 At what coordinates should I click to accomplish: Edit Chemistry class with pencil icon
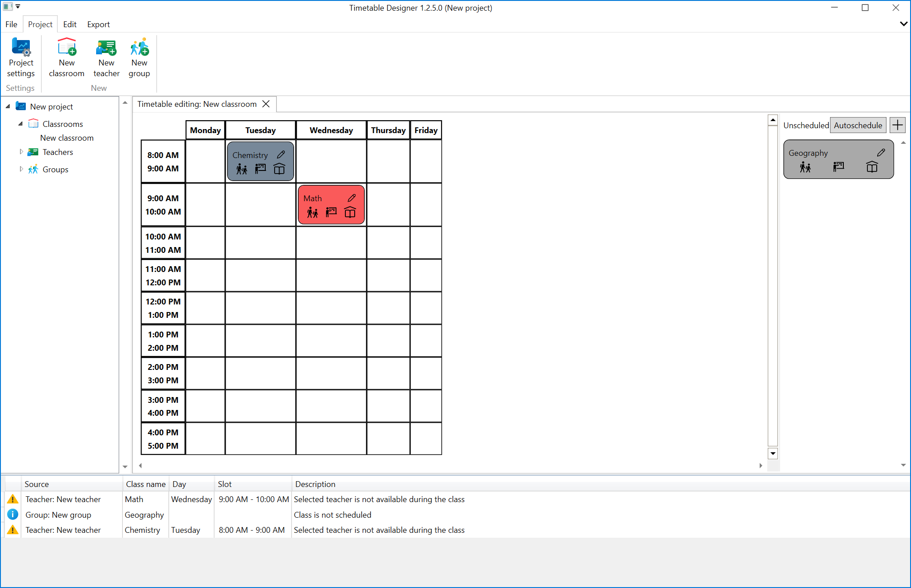pos(281,154)
